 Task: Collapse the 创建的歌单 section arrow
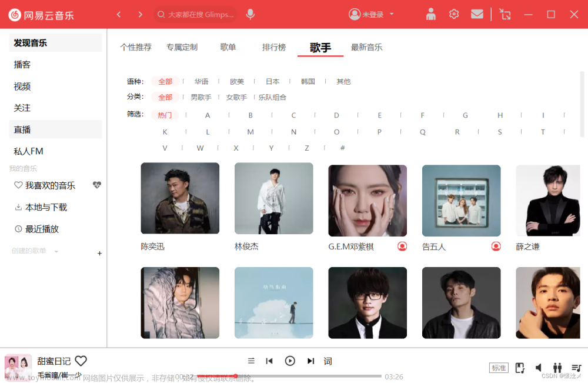(x=56, y=251)
